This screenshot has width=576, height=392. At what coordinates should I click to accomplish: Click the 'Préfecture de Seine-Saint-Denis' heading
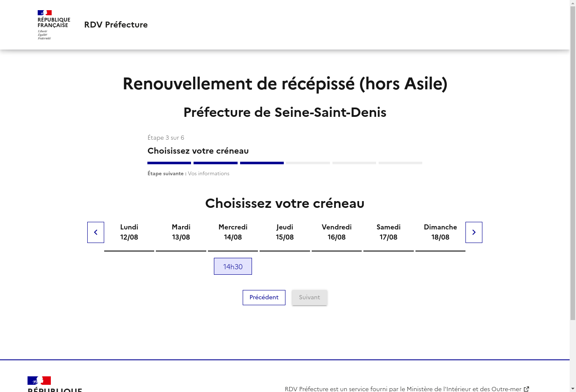(x=285, y=112)
